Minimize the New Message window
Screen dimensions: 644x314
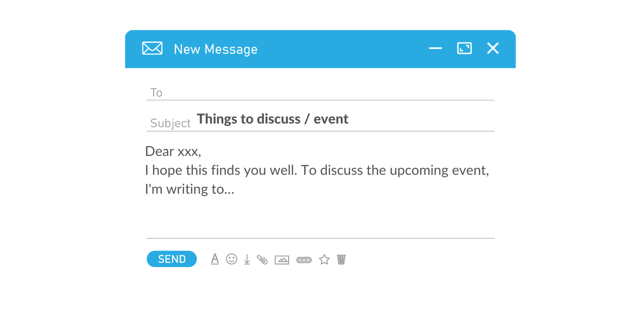click(x=435, y=49)
